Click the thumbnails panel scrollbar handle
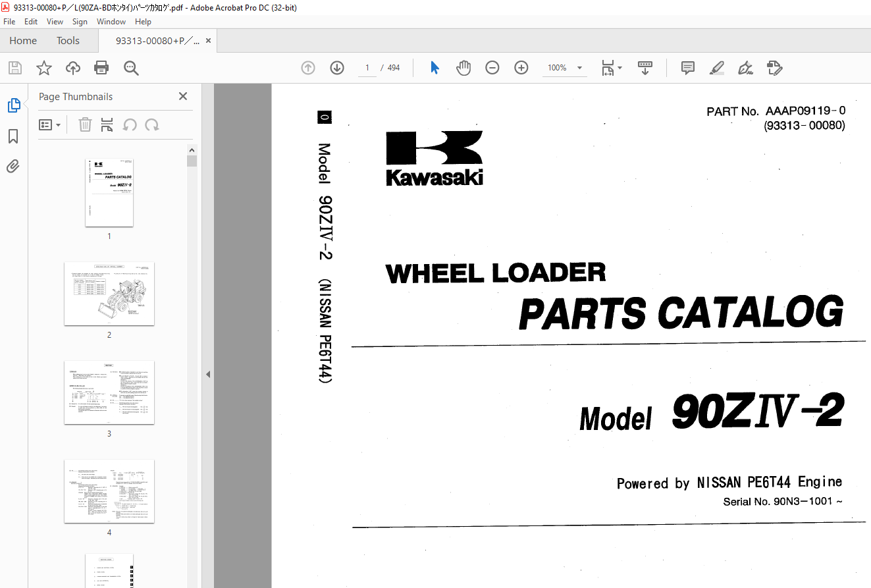The image size is (871, 588). (192, 161)
